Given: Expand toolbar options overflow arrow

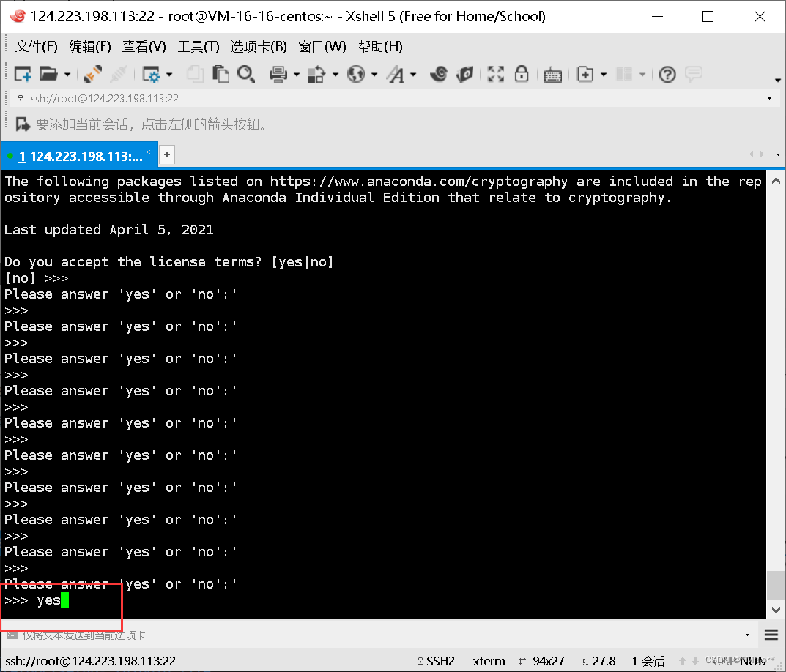Looking at the screenshot, I should (x=778, y=81).
